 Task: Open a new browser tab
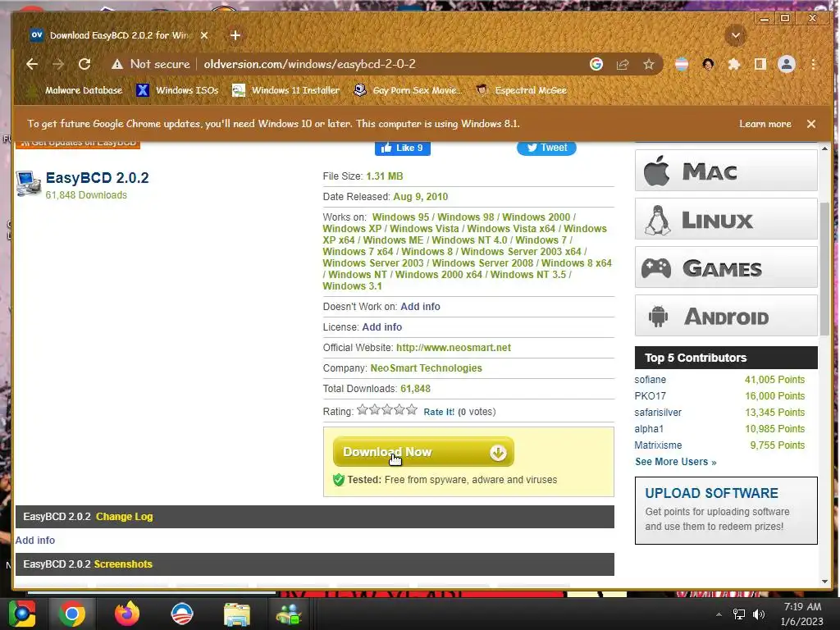(235, 35)
